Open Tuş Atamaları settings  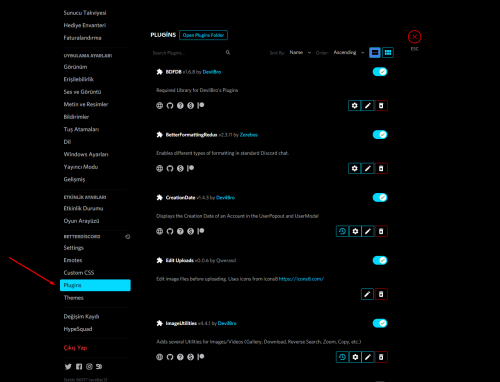(x=95, y=129)
